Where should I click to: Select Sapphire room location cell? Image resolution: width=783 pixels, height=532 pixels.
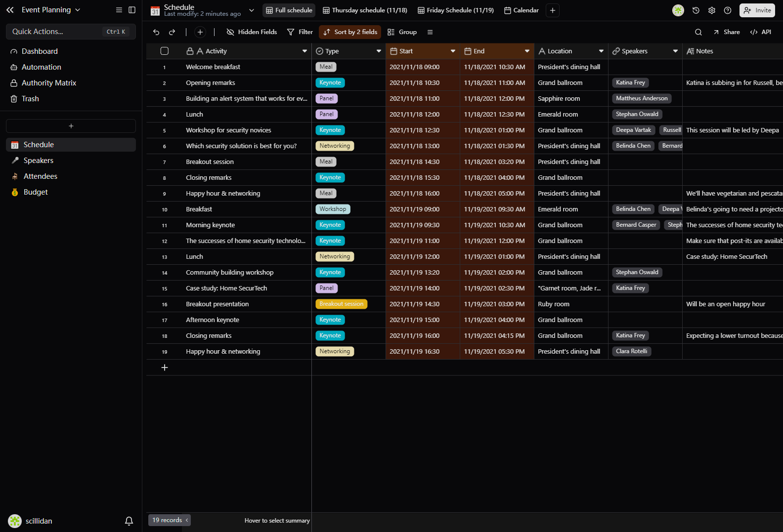tap(571, 98)
